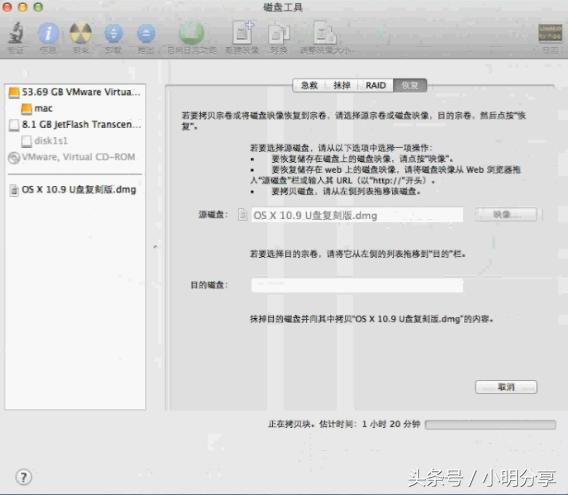Image resolution: width=568 pixels, height=495 pixels.
Task: Switch to the 急救 First Aid tab
Action: pyautogui.click(x=309, y=86)
